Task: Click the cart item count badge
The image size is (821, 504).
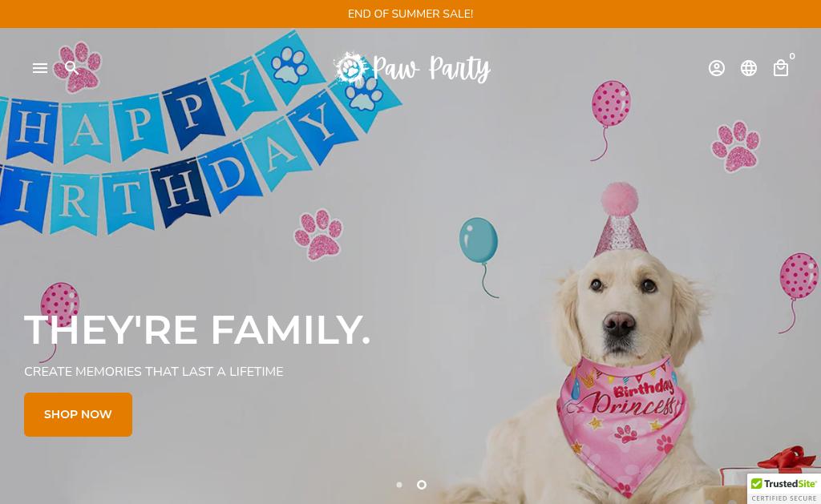Action: 792,56
